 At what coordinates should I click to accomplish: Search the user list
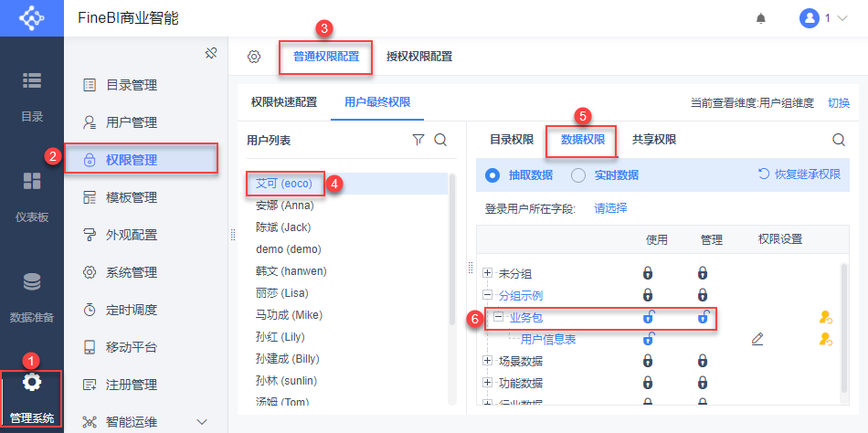click(440, 140)
